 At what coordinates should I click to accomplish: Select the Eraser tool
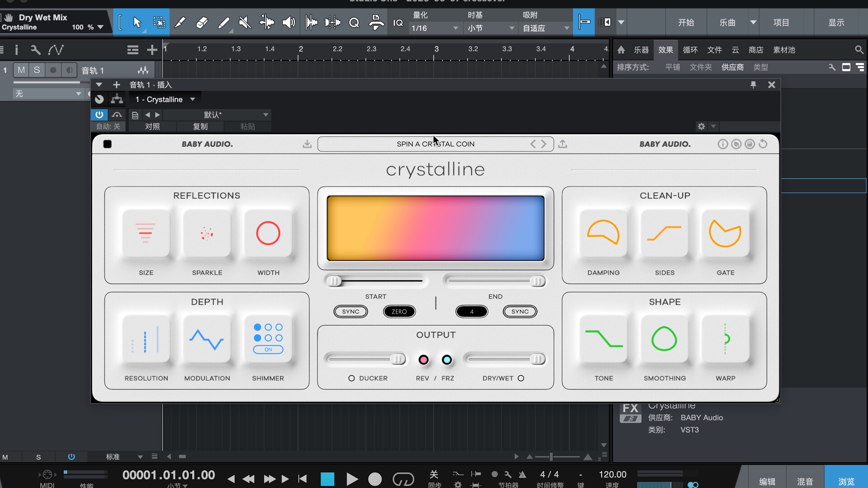click(202, 22)
